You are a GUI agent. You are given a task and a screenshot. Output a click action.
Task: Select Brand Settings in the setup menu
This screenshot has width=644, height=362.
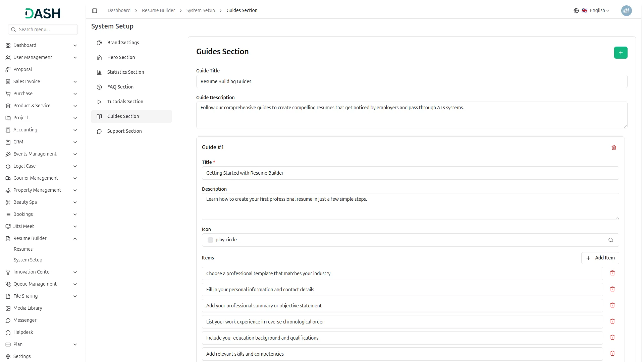pyautogui.click(x=123, y=43)
